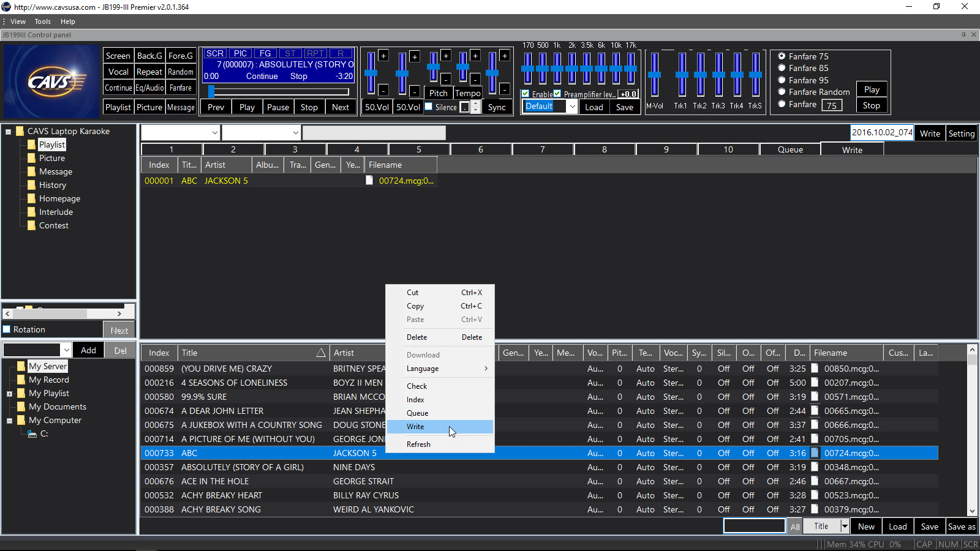Select Fanfare 95 radio button

[x=782, y=80]
